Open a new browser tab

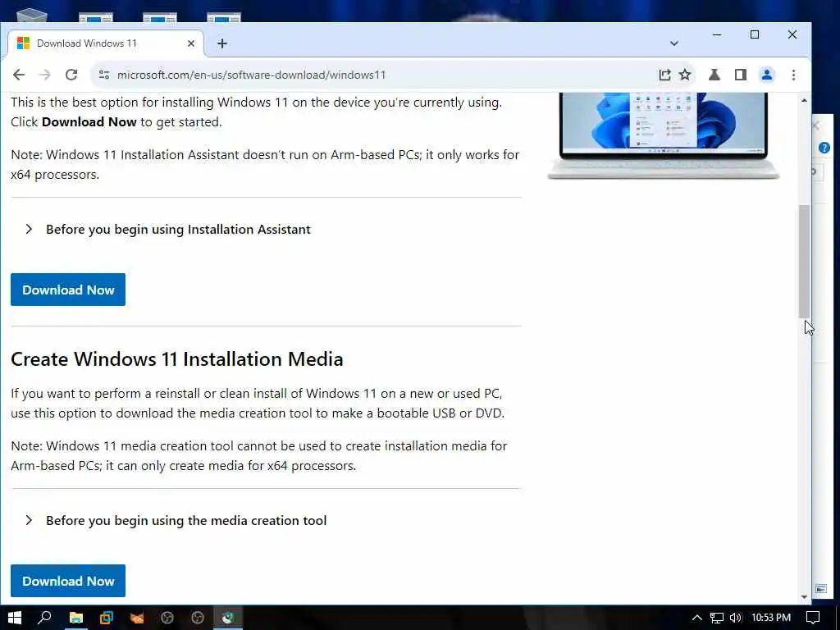point(221,43)
